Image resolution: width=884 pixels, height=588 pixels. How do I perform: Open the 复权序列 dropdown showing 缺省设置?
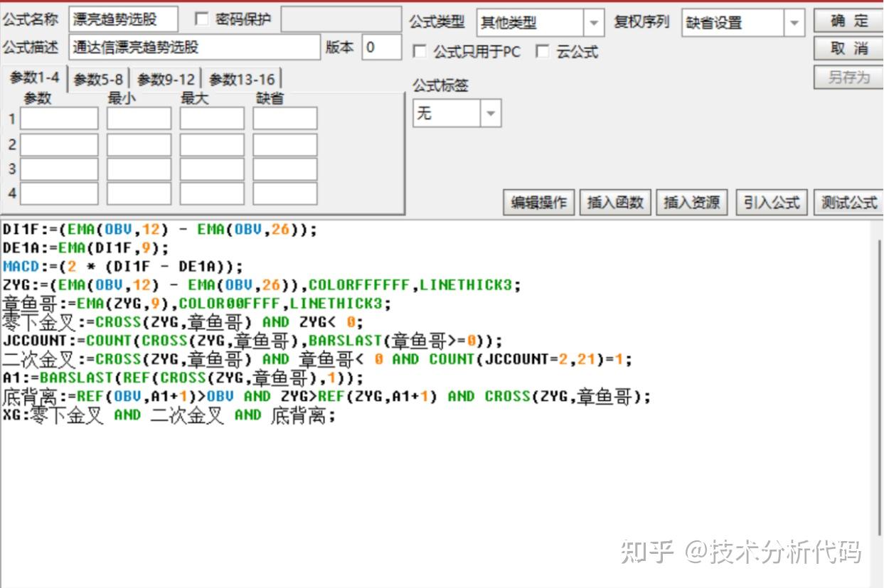[743, 23]
